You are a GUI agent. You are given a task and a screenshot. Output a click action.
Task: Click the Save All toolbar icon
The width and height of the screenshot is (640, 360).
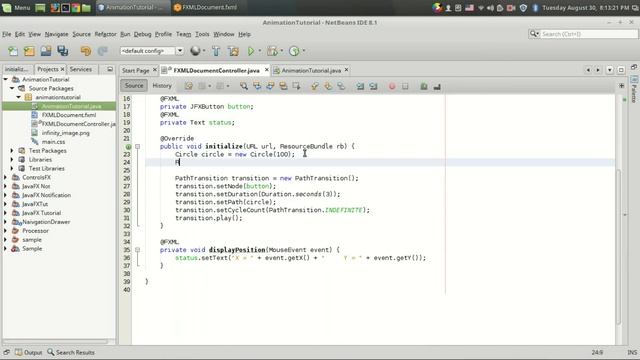(x=62, y=51)
